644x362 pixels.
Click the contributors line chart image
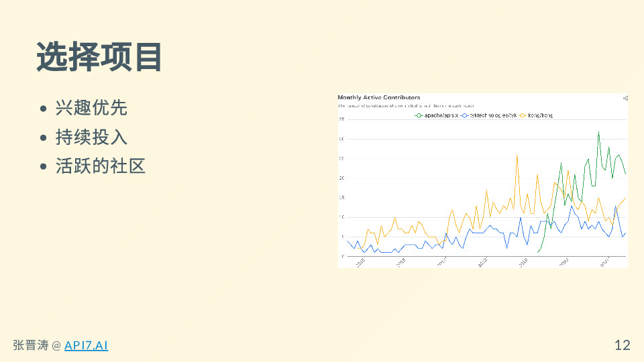(482, 180)
